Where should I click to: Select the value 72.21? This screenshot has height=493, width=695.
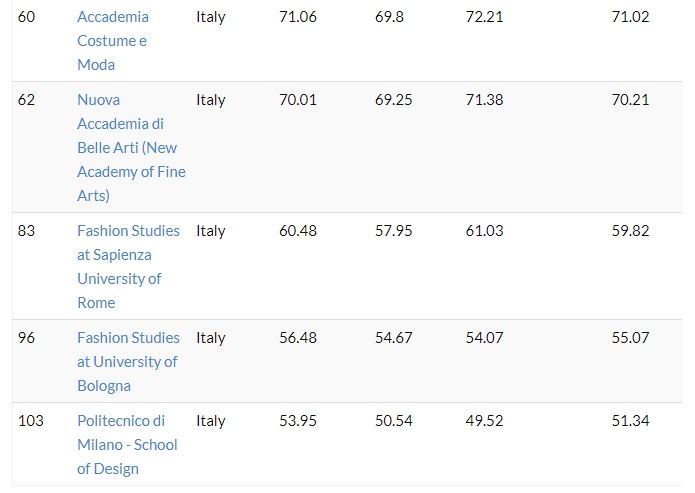tap(484, 17)
